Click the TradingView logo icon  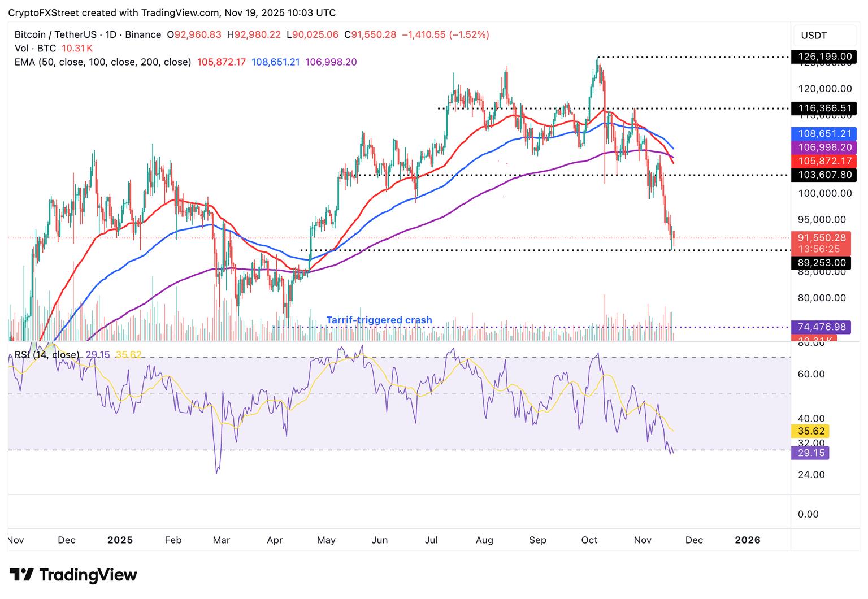20,575
